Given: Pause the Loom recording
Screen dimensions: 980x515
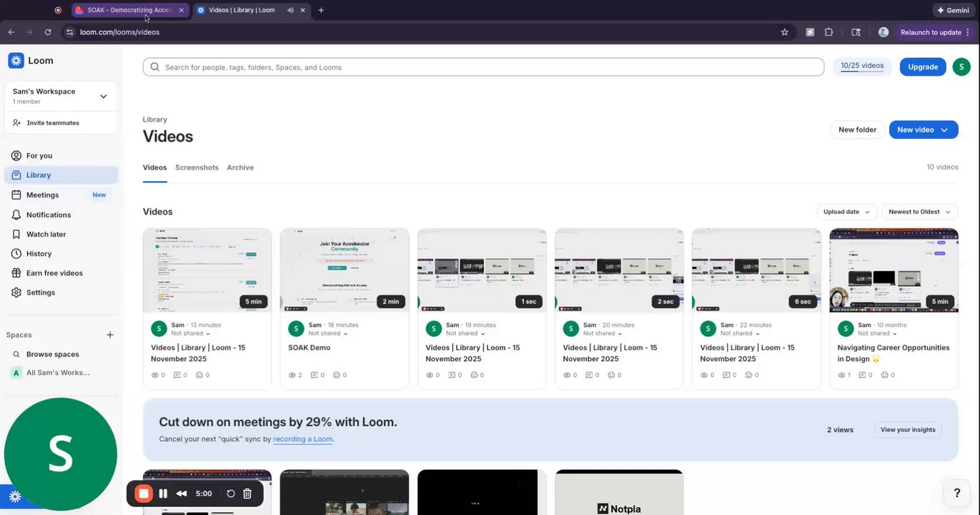Looking at the screenshot, I should coord(163,494).
